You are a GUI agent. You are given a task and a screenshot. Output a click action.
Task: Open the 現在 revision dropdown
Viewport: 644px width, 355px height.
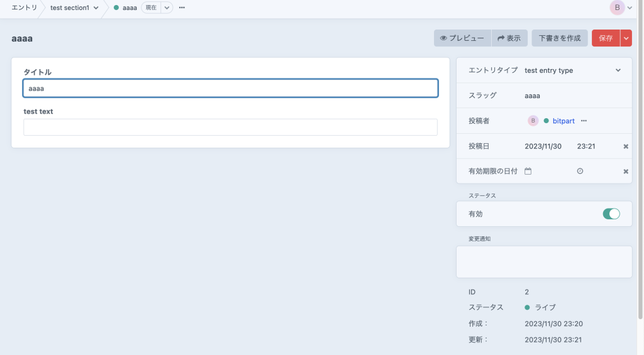point(167,8)
